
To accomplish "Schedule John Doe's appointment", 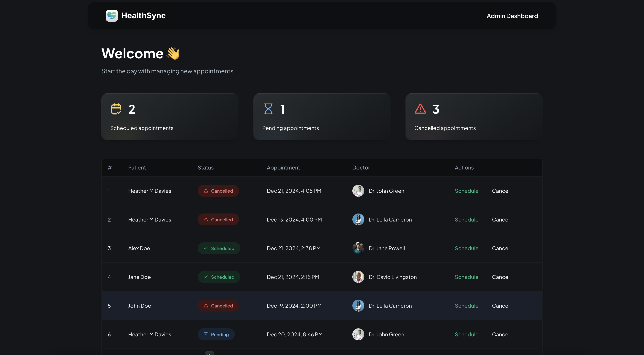I will [x=466, y=305].
